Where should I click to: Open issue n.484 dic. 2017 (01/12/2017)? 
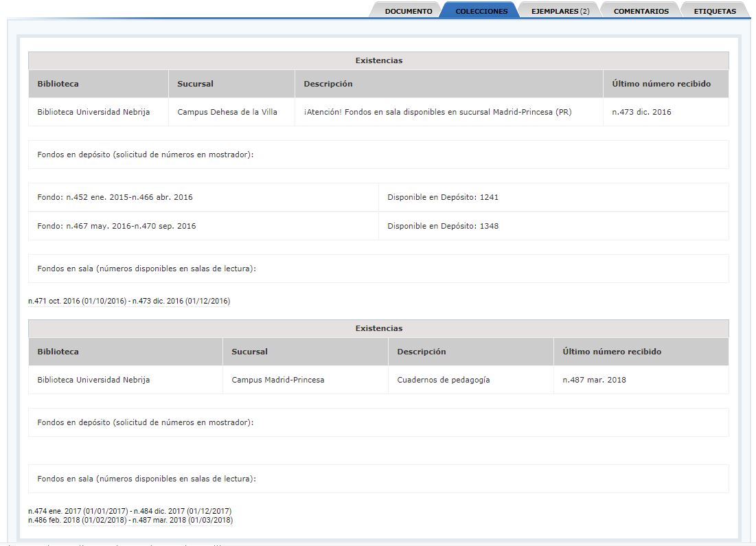coord(182,512)
